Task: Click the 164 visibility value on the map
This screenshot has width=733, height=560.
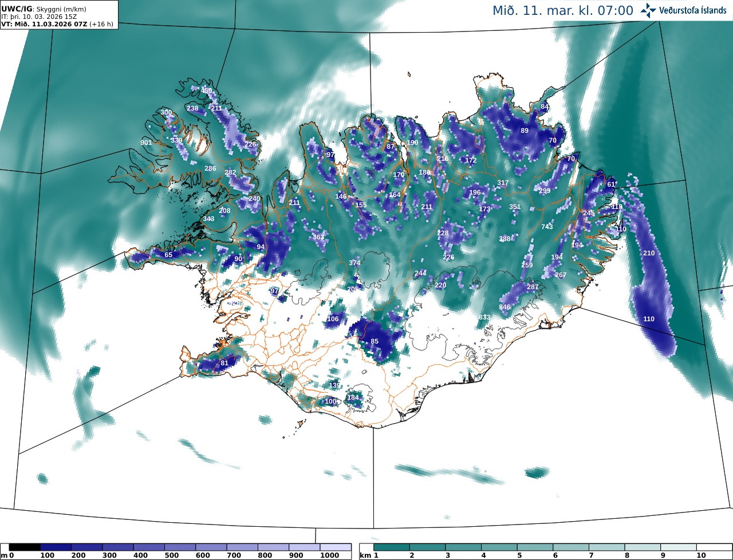Action: pos(395,195)
